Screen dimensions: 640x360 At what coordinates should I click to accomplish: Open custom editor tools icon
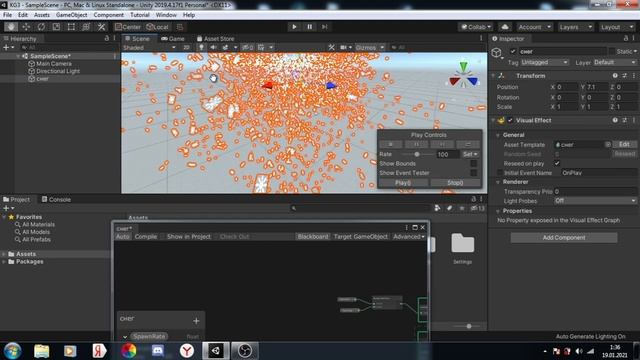click(x=101, y=27)
